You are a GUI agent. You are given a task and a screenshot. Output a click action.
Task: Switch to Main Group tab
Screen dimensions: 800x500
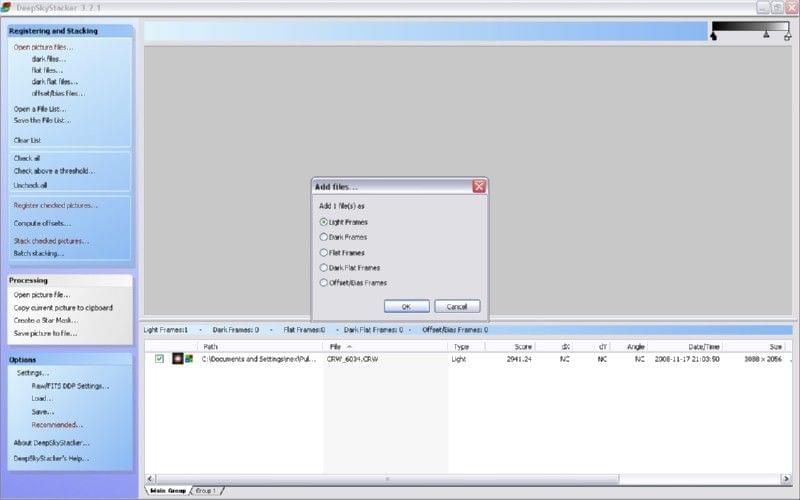(x=168, y=490)
